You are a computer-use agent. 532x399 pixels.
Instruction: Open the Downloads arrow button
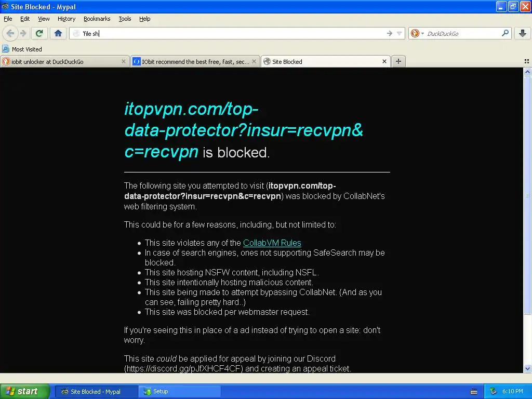(x=523, y=33)
